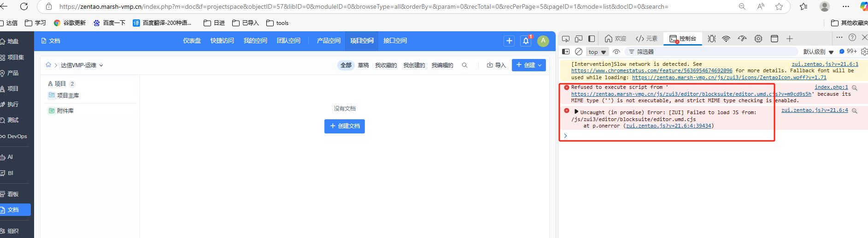Filter documents by 我收藏的
This screenshot has width=868, height=238.
[x=386, y=65]
